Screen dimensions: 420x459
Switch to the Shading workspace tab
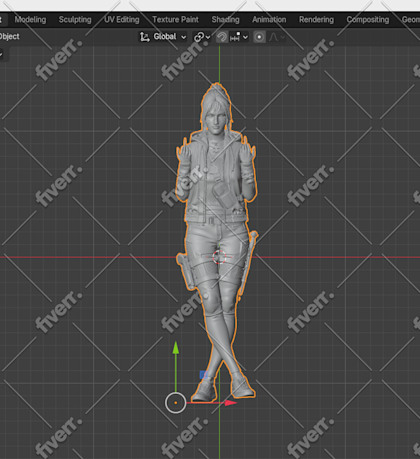point(225,20)
